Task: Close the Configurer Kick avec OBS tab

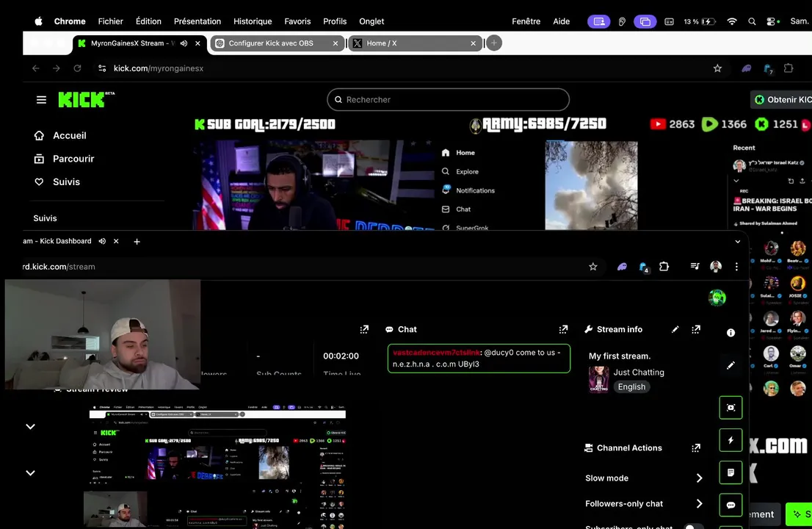Action: click(335, 43)
